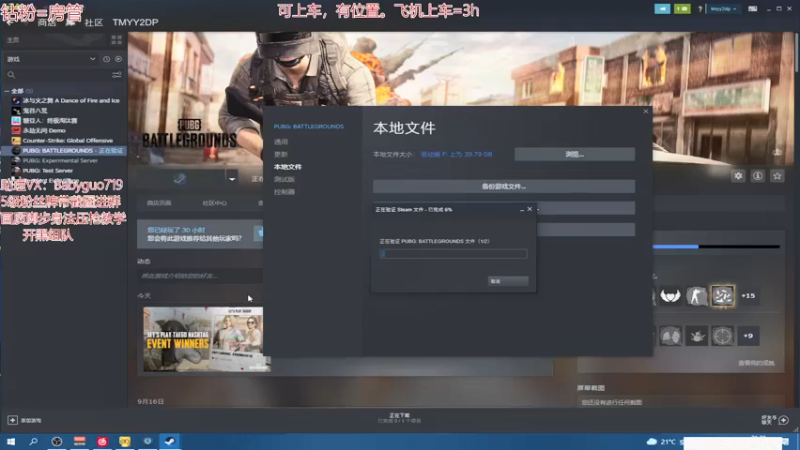Select the wings achievement badge

click(x=670, y=295)
